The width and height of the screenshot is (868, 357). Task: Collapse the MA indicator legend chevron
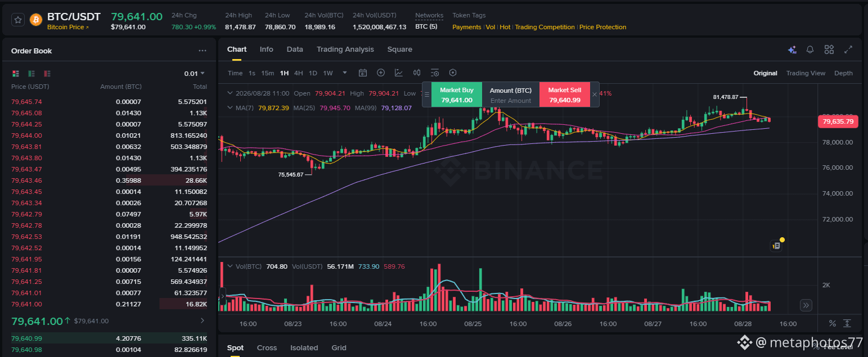click(x=229, y=107)
